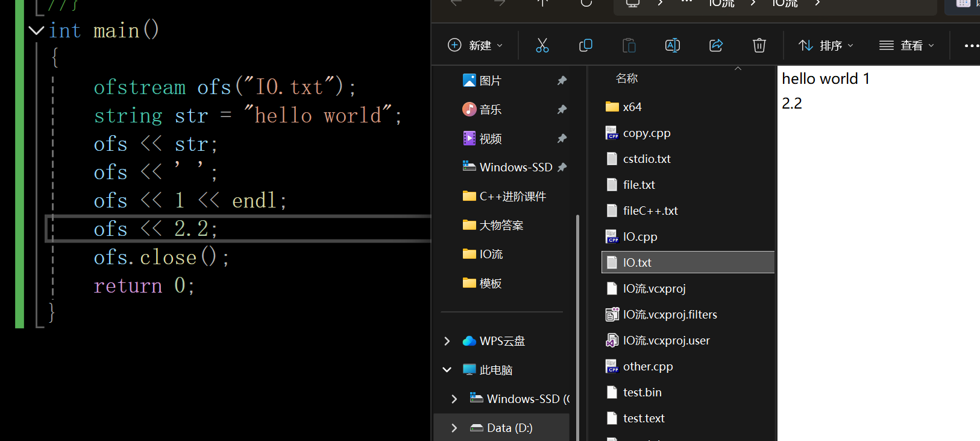Collapse the 此电脑 tree node
The image size is (980, 441).
447,370
